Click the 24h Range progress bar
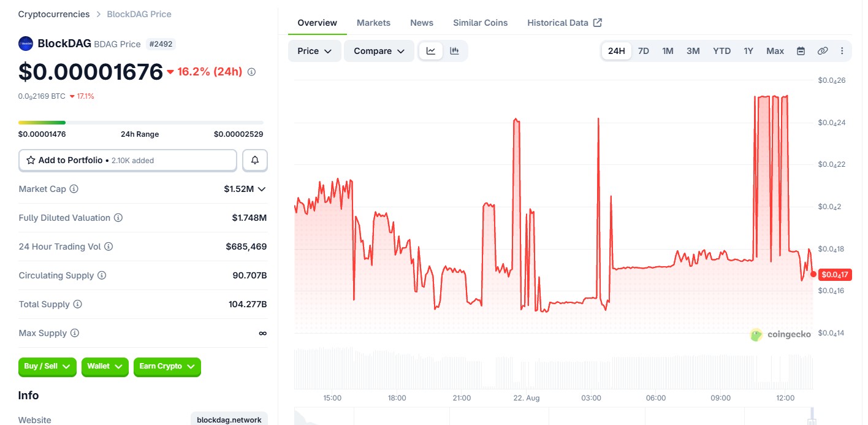868x425 pixels. coord(141,123)
